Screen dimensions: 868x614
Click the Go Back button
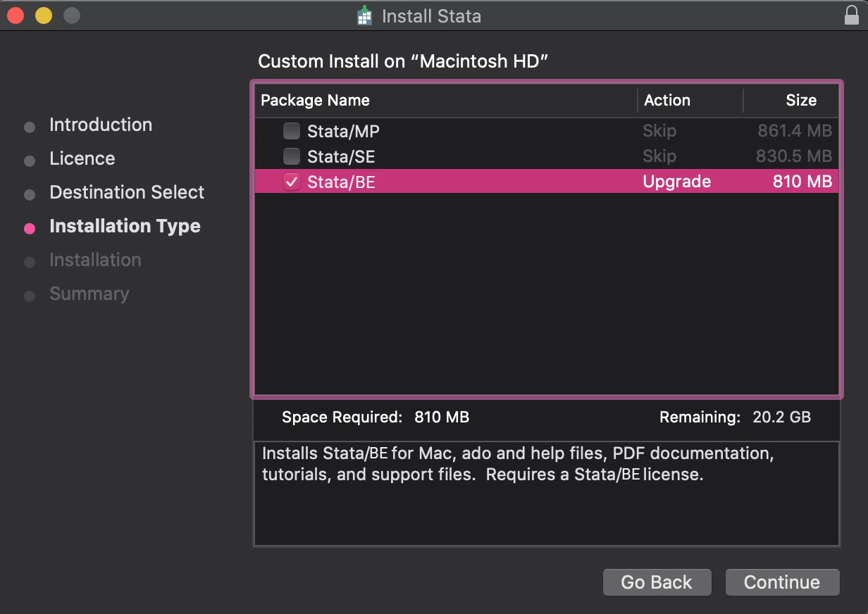pyautogui.click(x=657, y=582)
